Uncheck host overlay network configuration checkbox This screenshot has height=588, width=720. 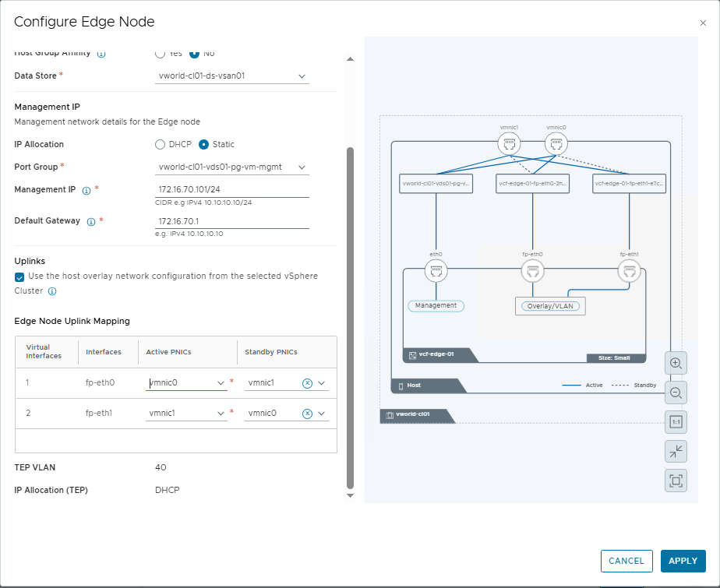coord(19,276)
